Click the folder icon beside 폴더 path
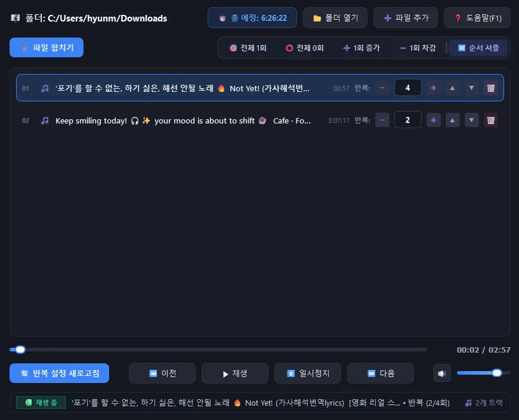Screen dimensions: 519x420 click(x=16, y=18)
